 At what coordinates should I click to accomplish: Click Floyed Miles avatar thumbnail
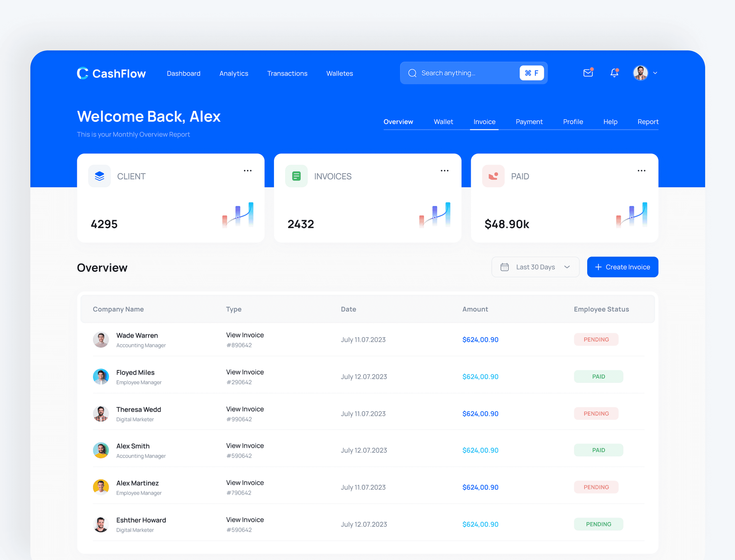101,377
